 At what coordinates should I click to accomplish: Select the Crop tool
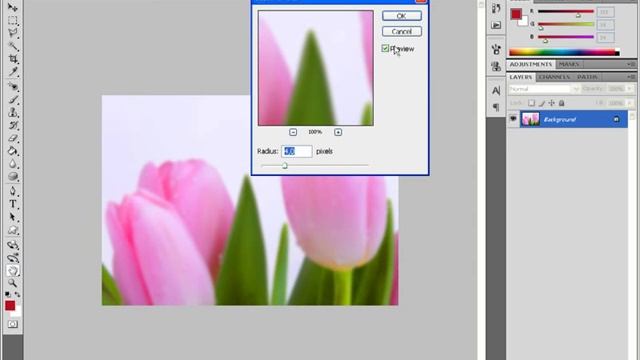coord(13,59)
